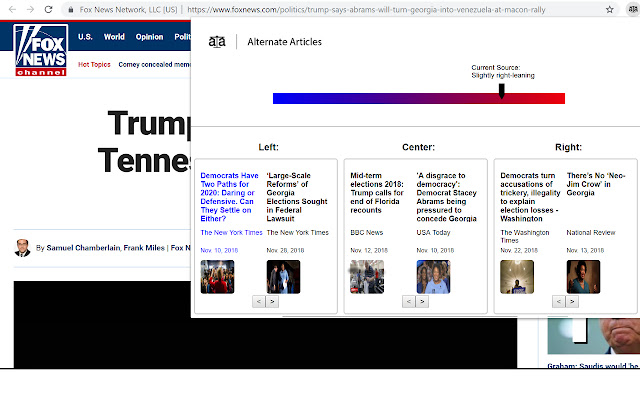Open the Opinion nav menu item
The height and width of the screenshot is (400, 640).
coord(149,37)
